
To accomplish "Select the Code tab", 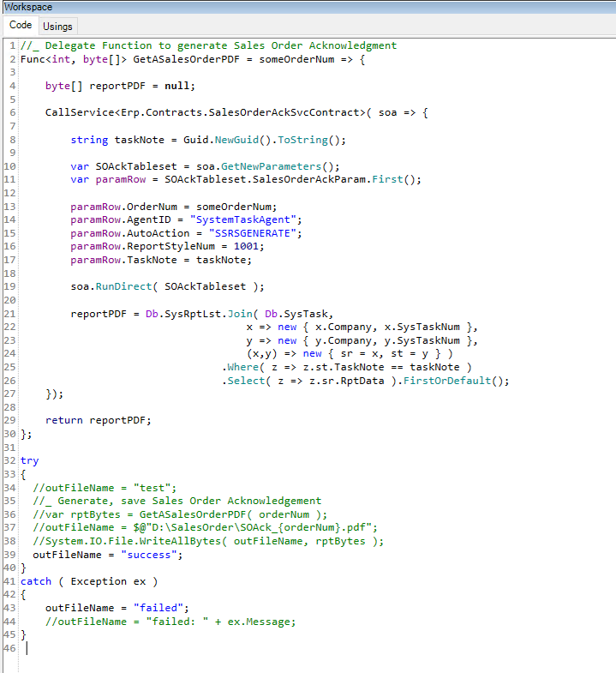I will point(21,25).
